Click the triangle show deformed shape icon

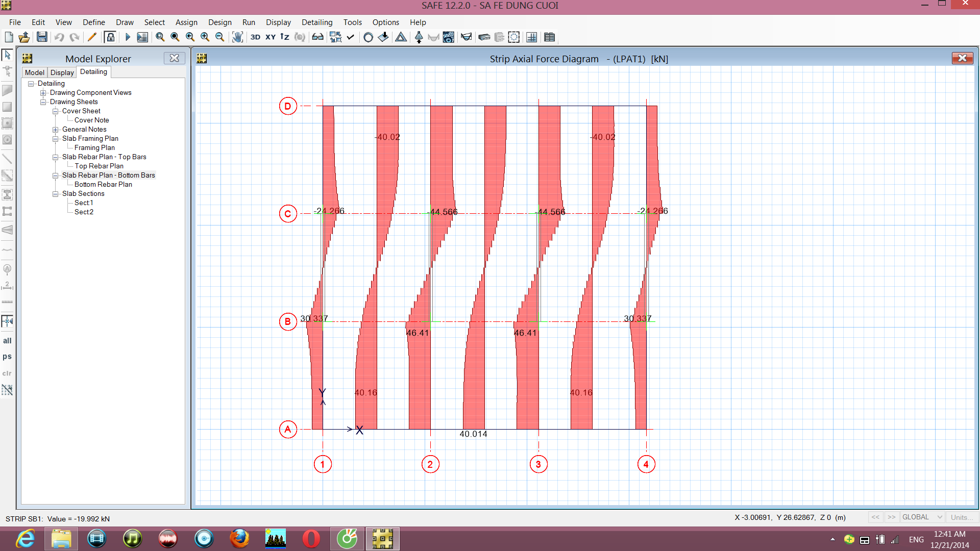tap(401, 37)
